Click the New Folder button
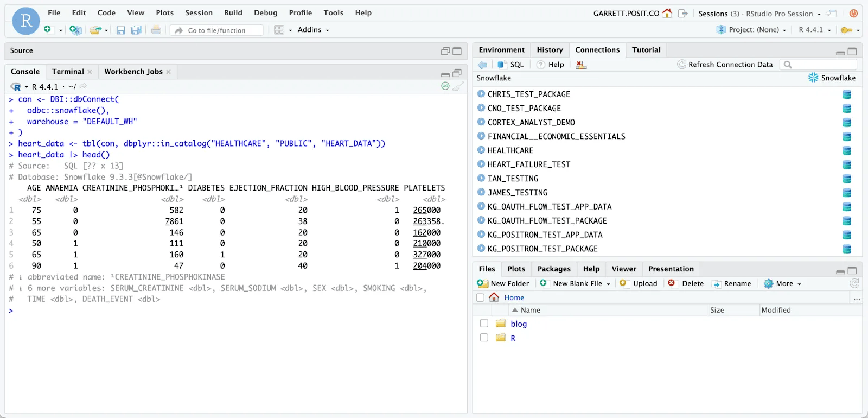 coord(503,283)
